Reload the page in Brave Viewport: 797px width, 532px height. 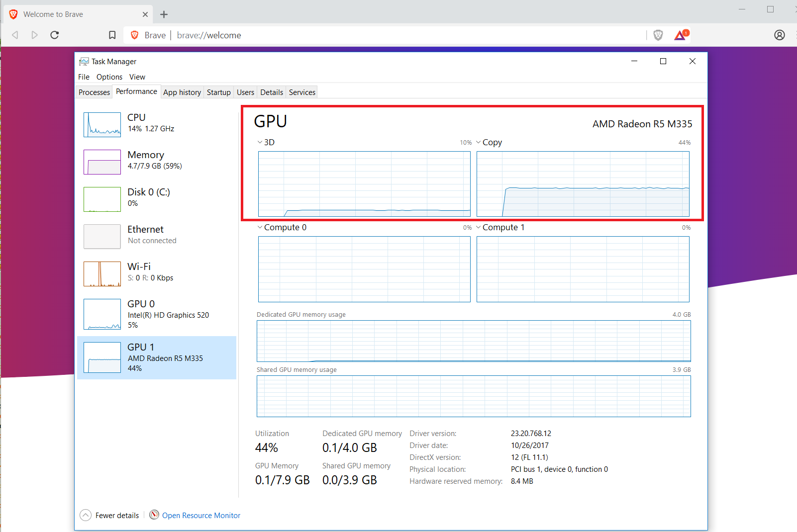(55, 35)
